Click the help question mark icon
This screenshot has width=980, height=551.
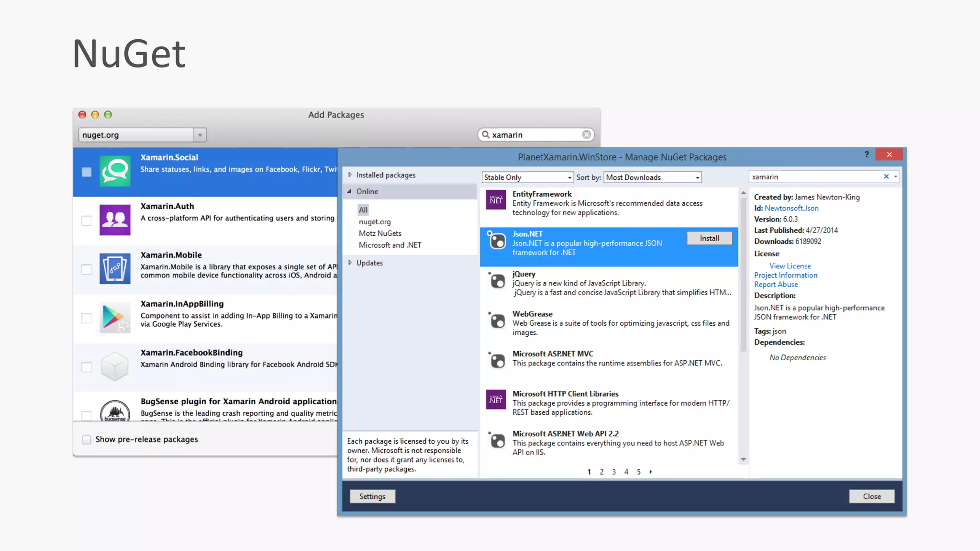tap(867, 154)
